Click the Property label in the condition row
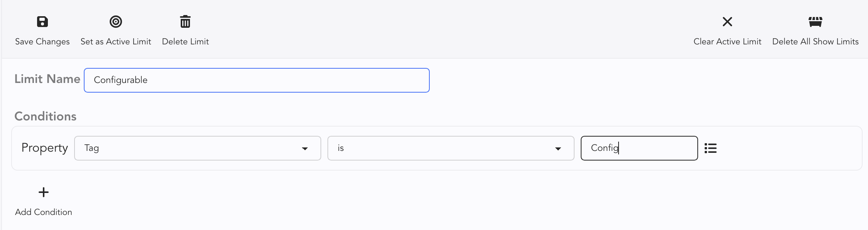 [x=45, y=148]
